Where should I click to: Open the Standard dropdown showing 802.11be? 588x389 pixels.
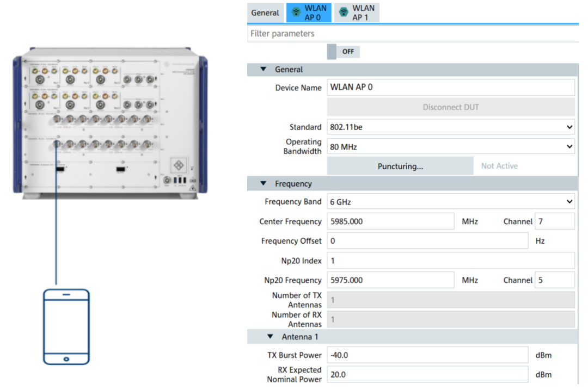pyautogui.click(x=450, y=127)
